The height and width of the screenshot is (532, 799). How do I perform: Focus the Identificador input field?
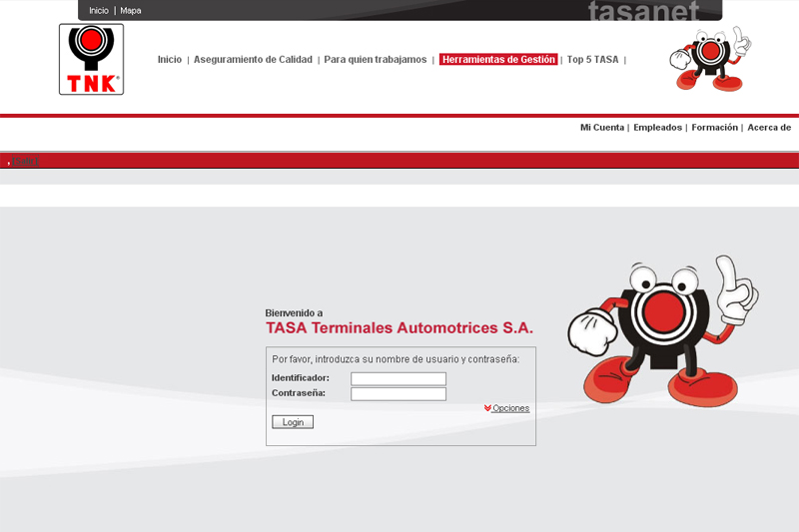pyautogui.click(x=399, y=378)
